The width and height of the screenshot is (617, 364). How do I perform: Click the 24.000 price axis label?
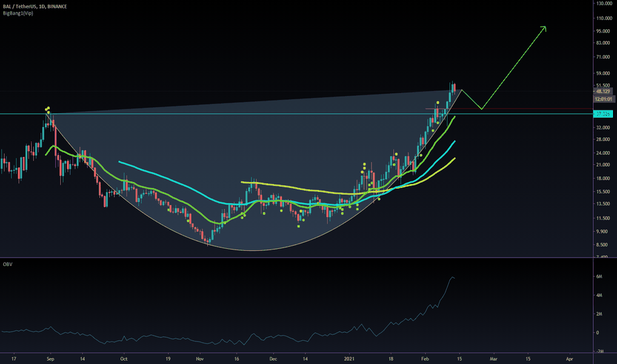coord(603,153)
